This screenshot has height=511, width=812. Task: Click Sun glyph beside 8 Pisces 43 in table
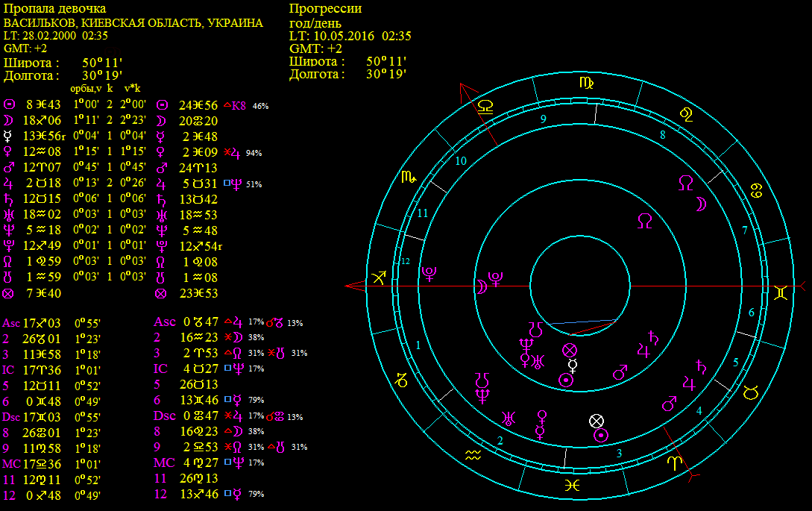pos(9,104)
